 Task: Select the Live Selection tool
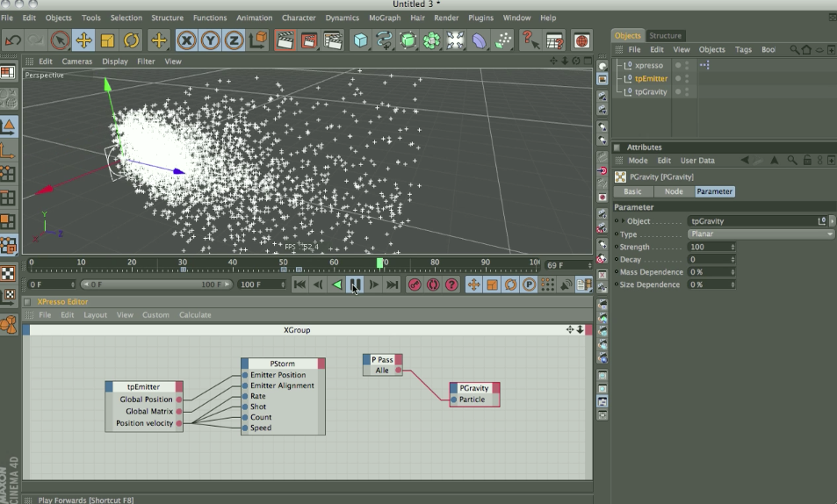[61, 40]
